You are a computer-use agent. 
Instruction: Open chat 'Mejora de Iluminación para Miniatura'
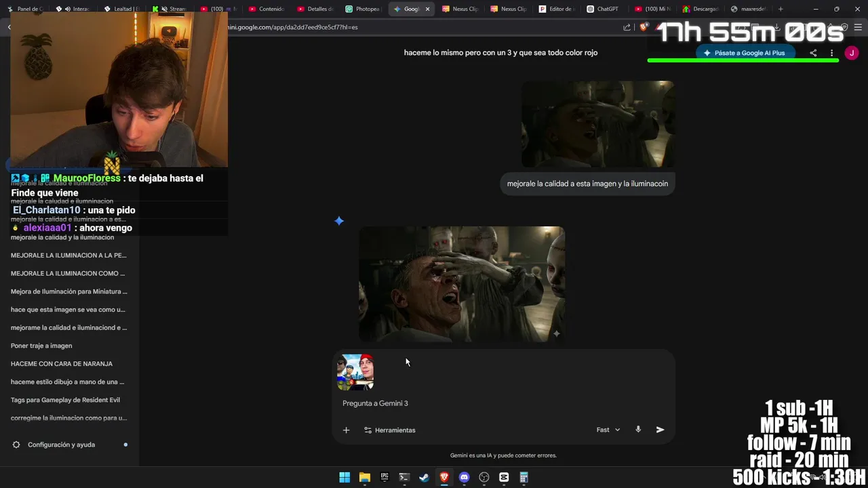(x=68, y=291)
